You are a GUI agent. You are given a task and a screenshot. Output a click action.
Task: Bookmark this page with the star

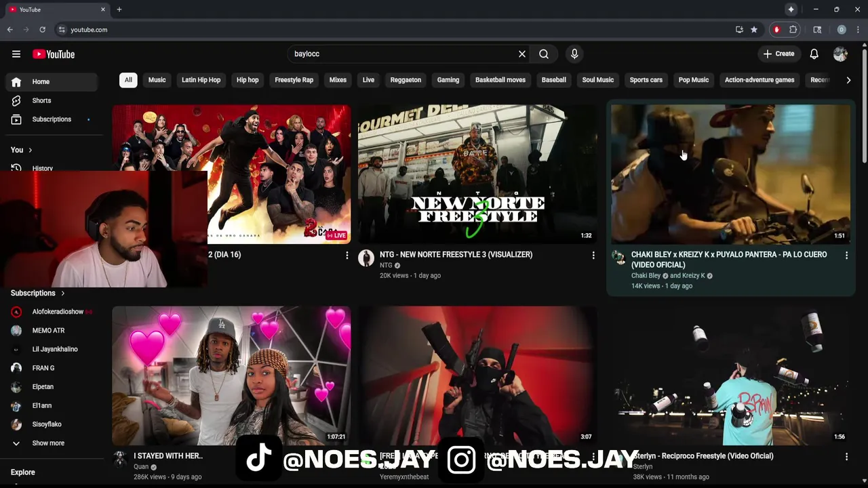click(754, 30)
